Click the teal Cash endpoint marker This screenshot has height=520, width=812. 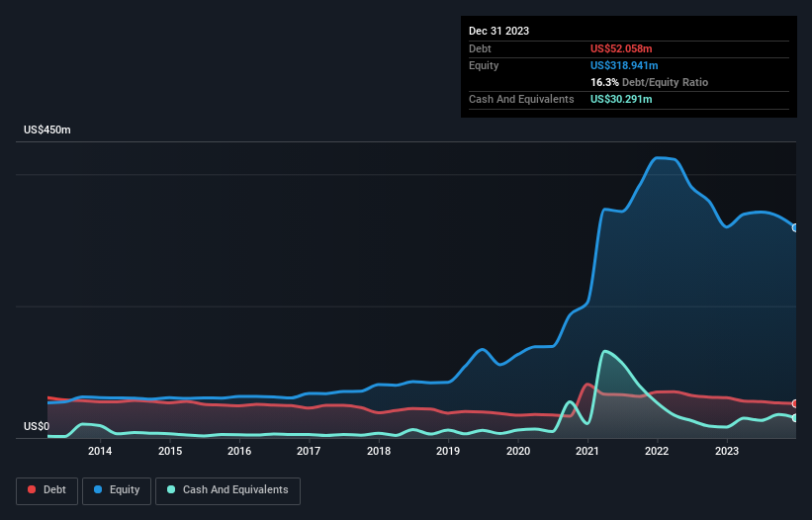(795, 418)
